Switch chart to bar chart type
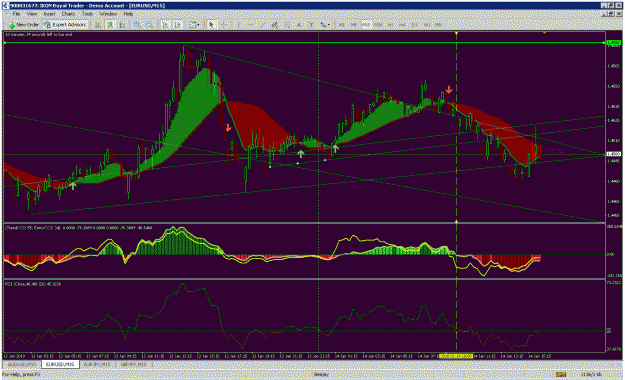625x380 pixels. (x=98, y=25)
